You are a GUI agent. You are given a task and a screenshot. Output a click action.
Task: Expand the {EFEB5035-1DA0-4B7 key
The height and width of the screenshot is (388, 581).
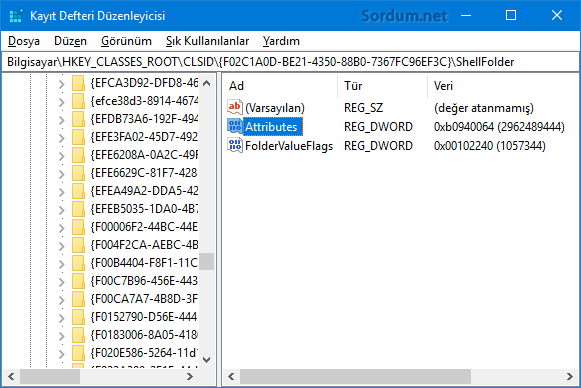62,210
